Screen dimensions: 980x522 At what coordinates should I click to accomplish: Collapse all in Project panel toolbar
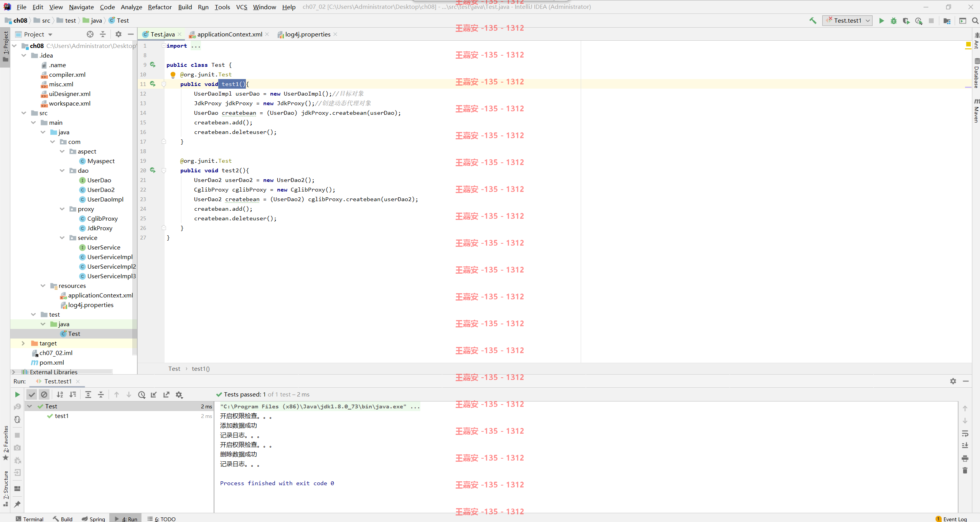pyautogui.click(x=103, y=34)
